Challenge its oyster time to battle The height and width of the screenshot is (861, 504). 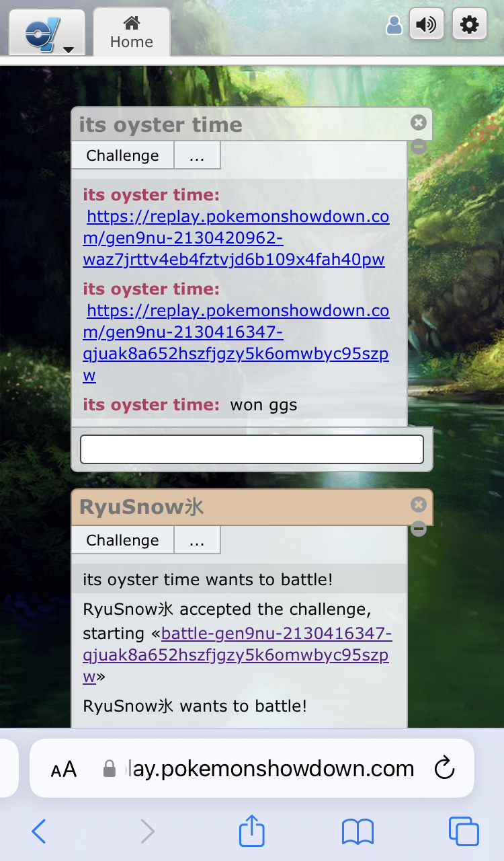[x=122, y=155]
